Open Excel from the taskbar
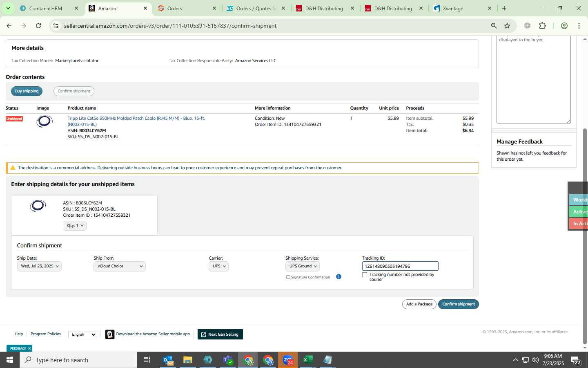588x368 pixels. [x=308, y=360]
